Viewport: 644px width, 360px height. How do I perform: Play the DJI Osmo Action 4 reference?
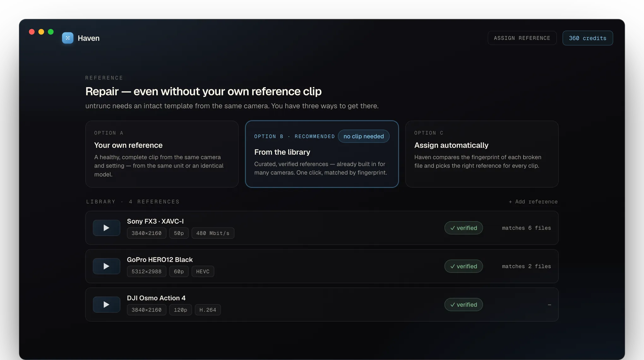[x=106, y=304]
